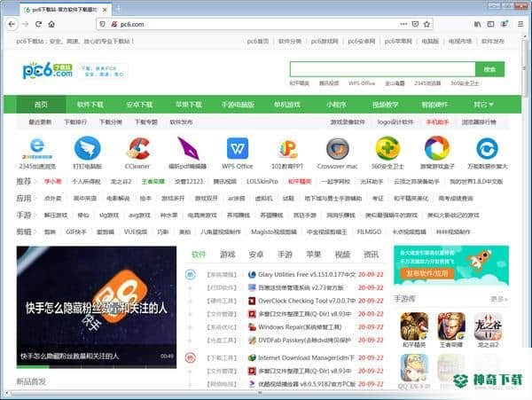Select the 首页 navigation item
532x400 pixels.
pyautogui.click(x=41, y=105)
